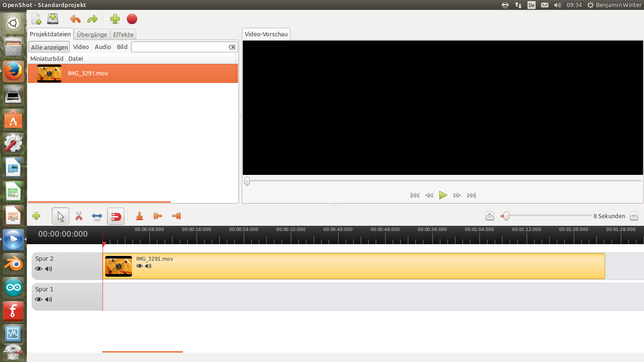Image resolution: width=644 pixels, height=362 pixels.
Task: Launch Blender from the launcher
Action: [x=13, y=264]
